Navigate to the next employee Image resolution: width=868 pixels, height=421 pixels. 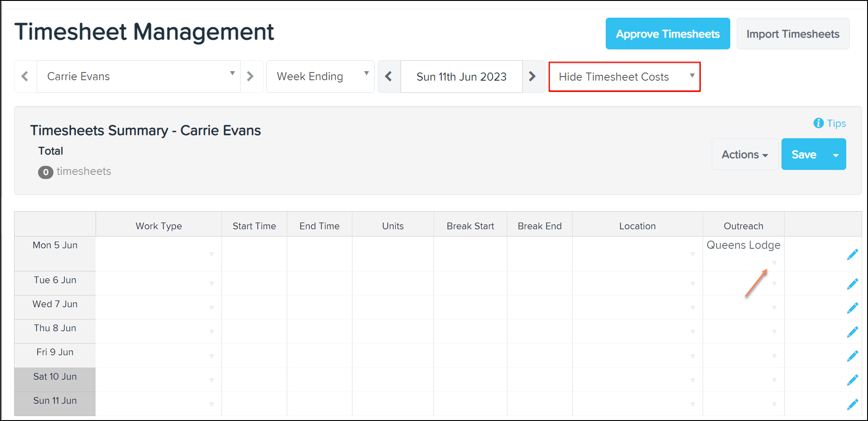[251, 76]
